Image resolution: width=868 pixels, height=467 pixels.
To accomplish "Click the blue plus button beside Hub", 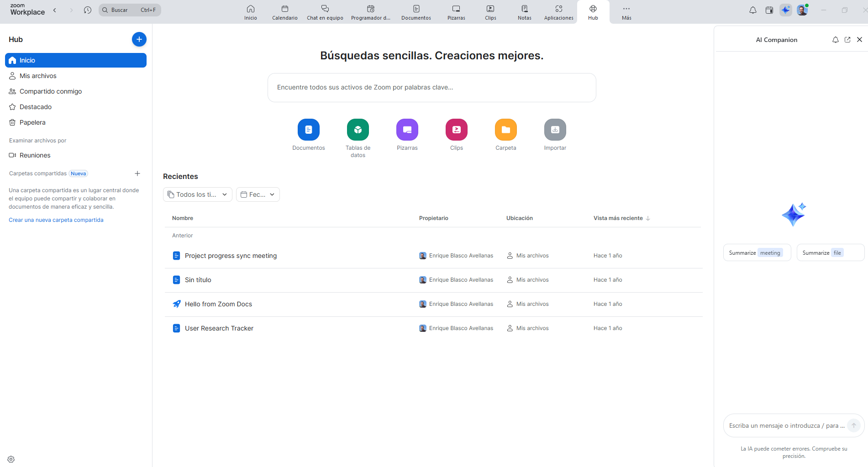I will [x=139, y=39].
